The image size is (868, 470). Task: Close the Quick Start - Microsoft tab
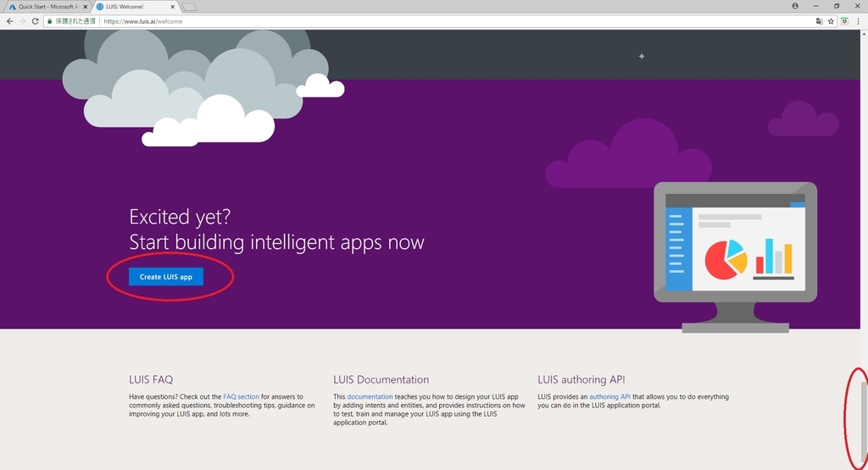[x=86, y=7]
